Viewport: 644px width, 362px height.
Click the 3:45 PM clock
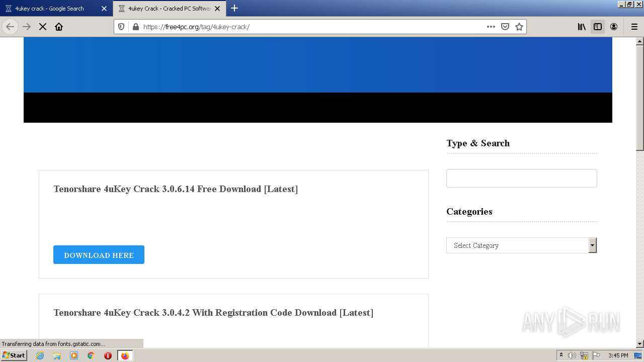[x=618, y=355]
